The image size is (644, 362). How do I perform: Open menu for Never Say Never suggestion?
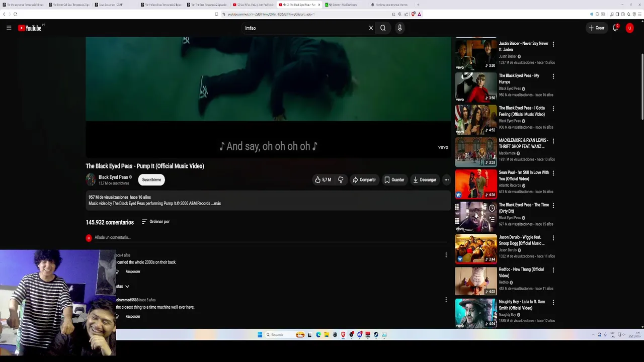tap(553, 44)
